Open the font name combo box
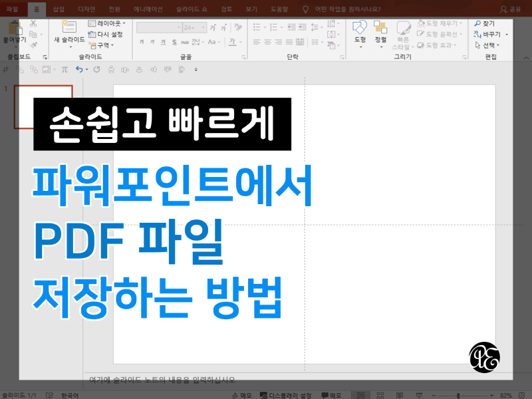This screenshot has height=399, width=532. pos(159,27)
